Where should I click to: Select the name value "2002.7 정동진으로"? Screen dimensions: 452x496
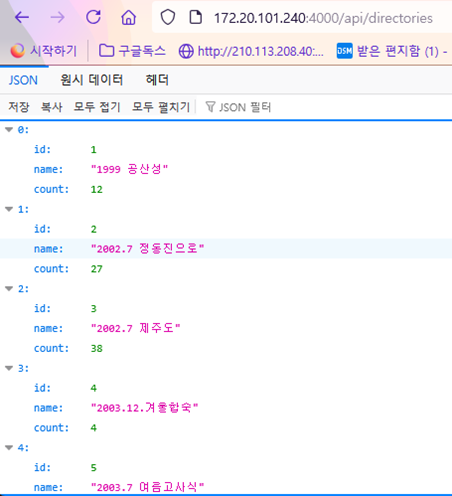click(147, 249)
